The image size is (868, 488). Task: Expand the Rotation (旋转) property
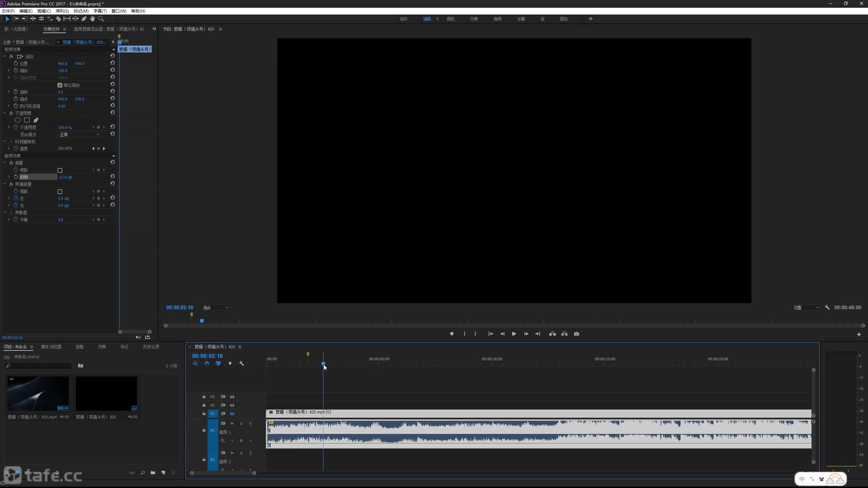(x=9, y=92)
